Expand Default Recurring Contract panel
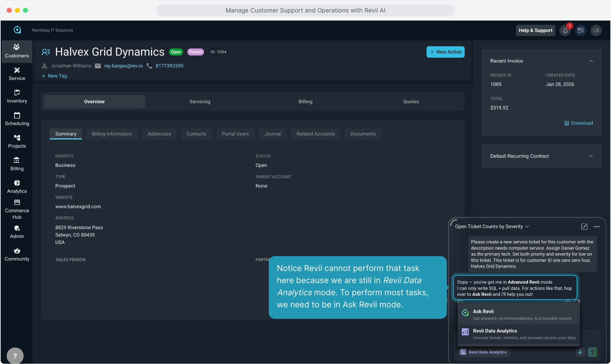611x364 pixels. coord(591,156)
